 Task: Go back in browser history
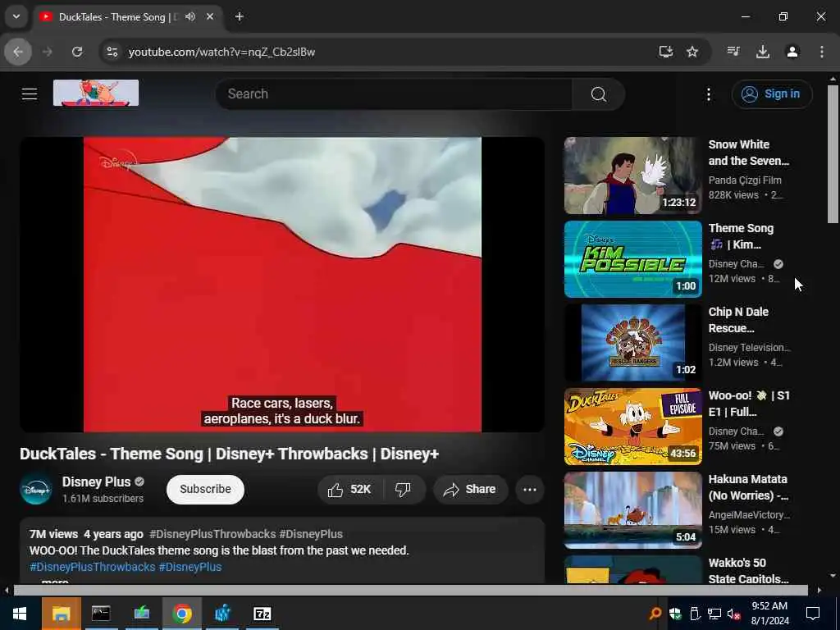pyautogui.click(x=18, y=52)
